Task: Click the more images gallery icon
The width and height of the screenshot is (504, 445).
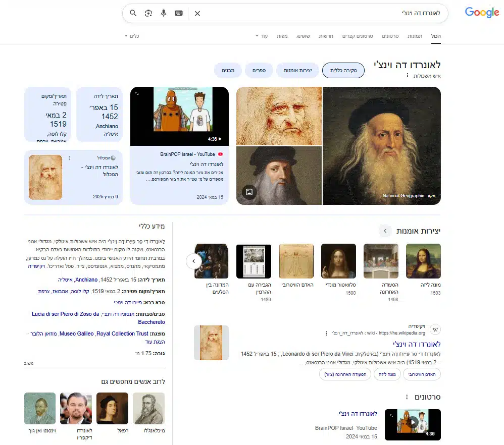Action: (x=249, y=192)
